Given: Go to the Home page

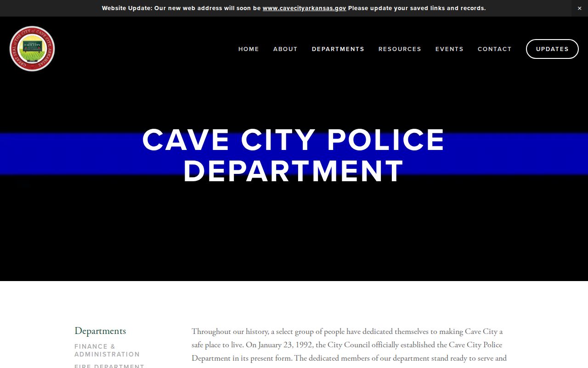Looking at the screenshot, I should pyautogui.click(x=249, y=49).
